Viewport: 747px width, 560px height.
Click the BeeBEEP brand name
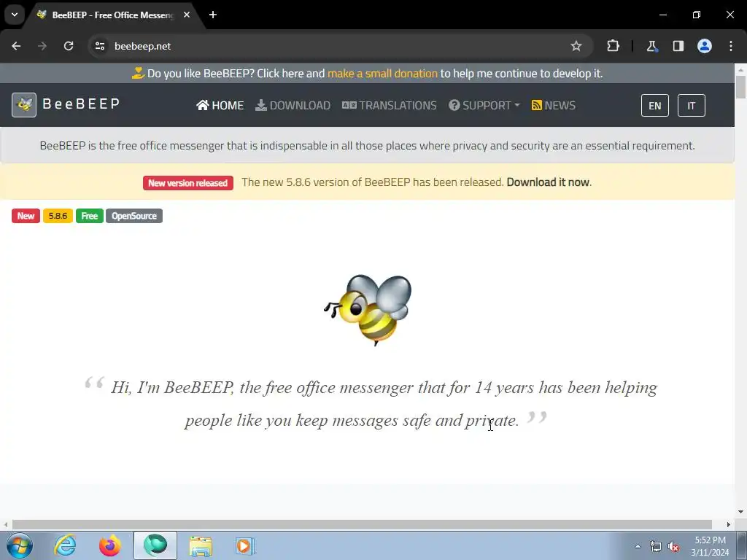[x=81, y=104]
